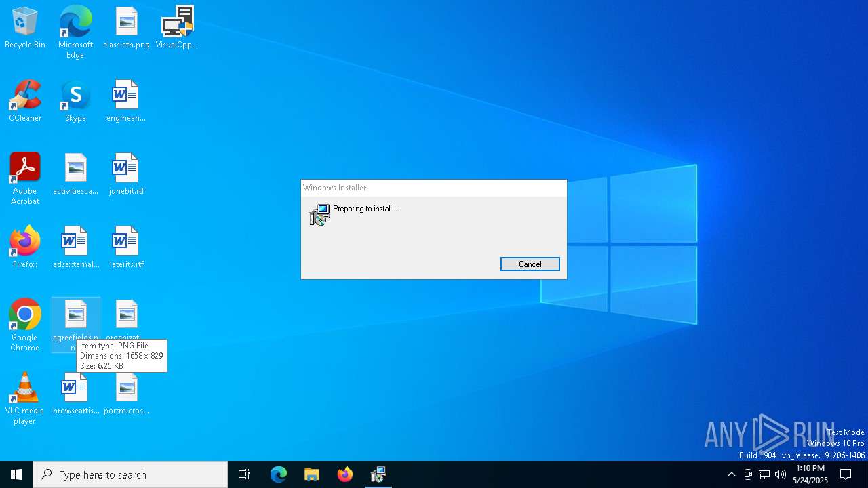Select the adsexternal... Word document icon
This screenshot has height=488, width=868.
click(x=75, y=248)
